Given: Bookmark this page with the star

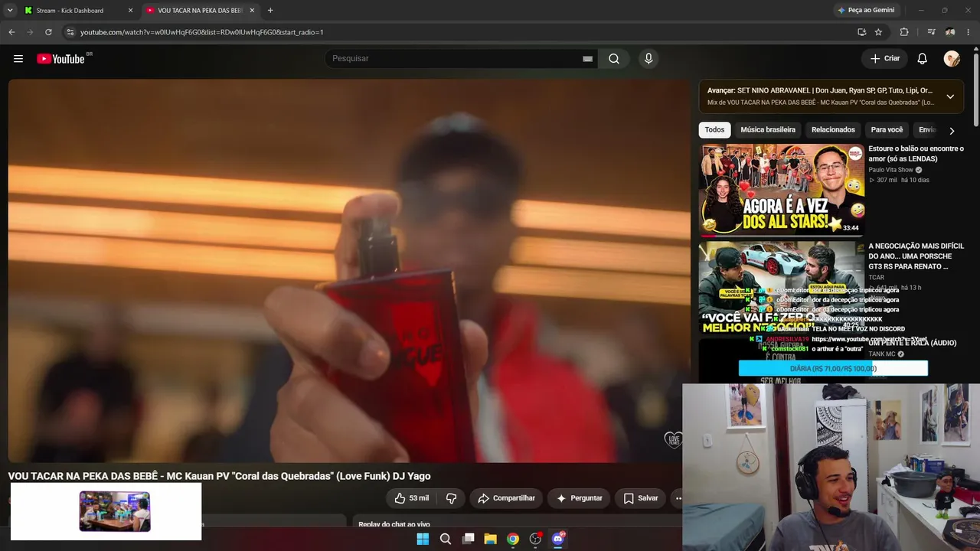Looking at the screenshot, I should (878, 32).
